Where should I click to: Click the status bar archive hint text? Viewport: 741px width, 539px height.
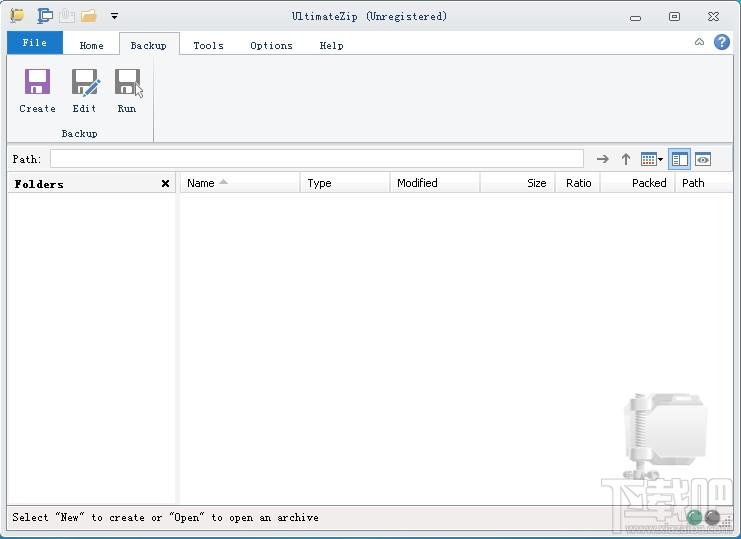point(165,517)
